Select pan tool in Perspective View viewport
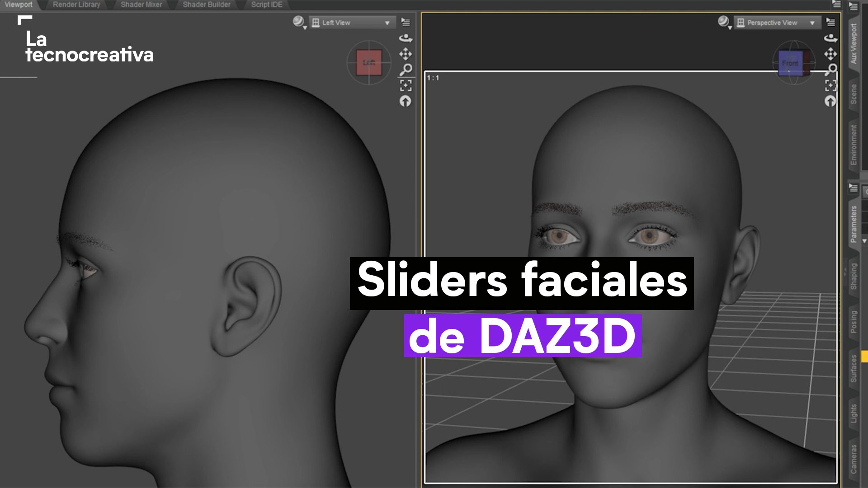Image resolution: width=868 pixels, height=488 pixels. coord(830,54)
